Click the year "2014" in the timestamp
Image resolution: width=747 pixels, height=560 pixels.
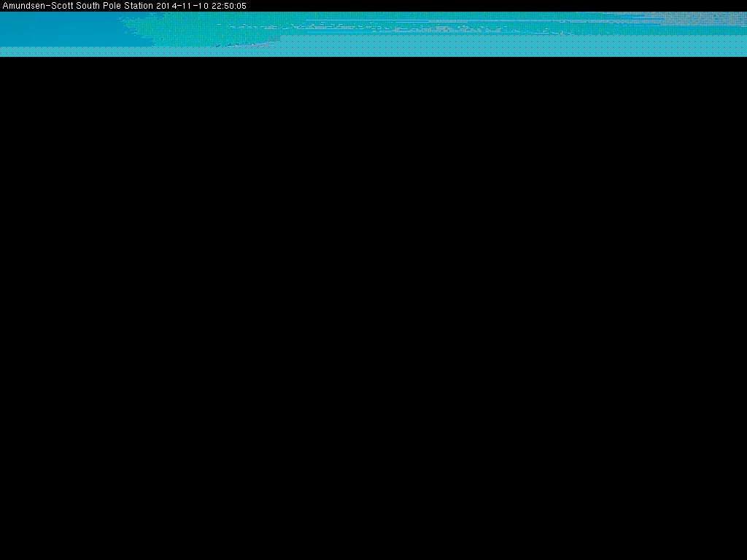click(x=166, y=6)
